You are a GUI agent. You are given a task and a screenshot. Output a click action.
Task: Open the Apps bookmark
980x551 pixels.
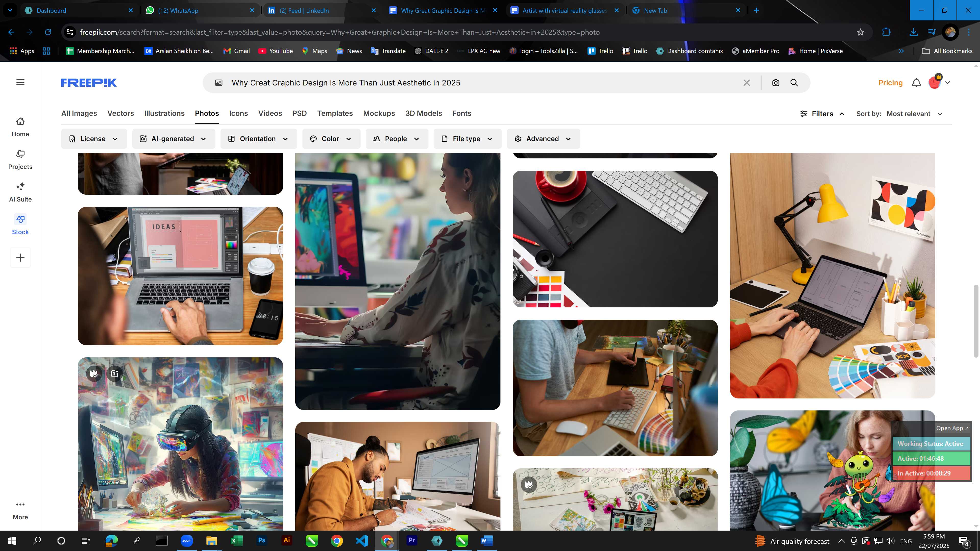[22, 51]
